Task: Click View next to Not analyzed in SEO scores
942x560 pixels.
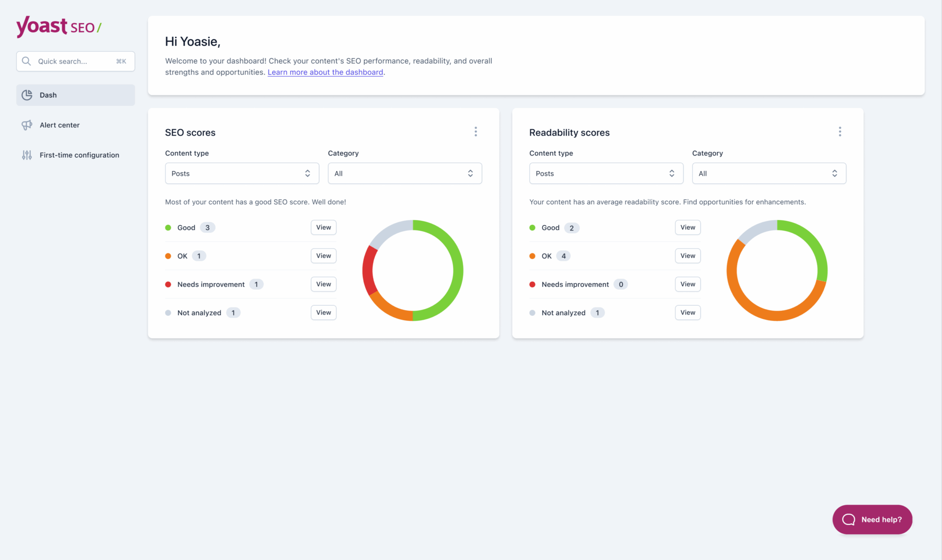Action: pyautogui.click(x=323, y=312)
